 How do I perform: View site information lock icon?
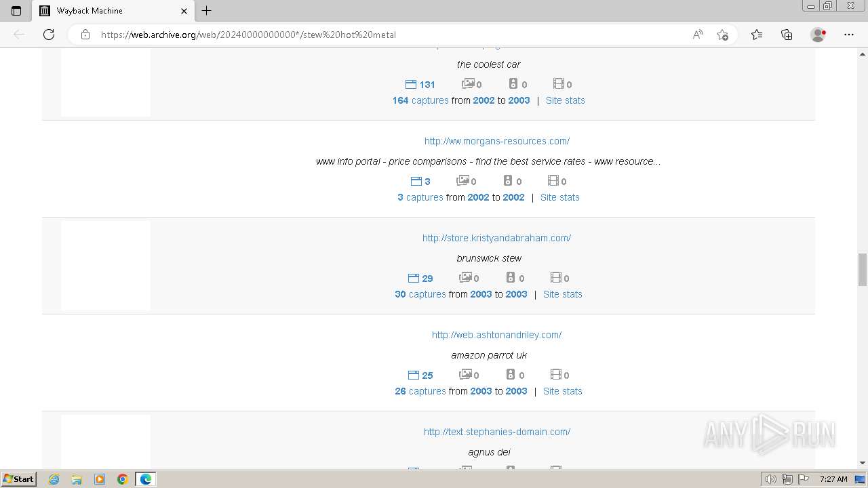pos(85,35)
